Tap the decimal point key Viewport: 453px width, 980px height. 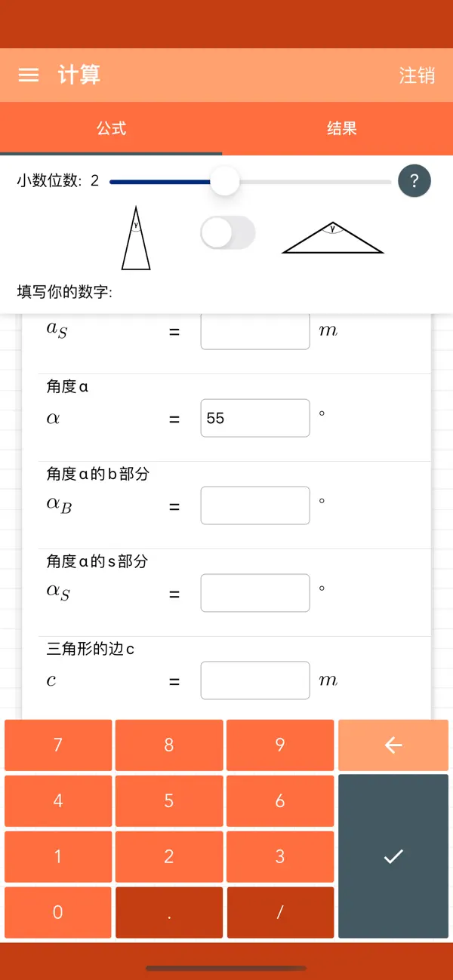point(168,912)
